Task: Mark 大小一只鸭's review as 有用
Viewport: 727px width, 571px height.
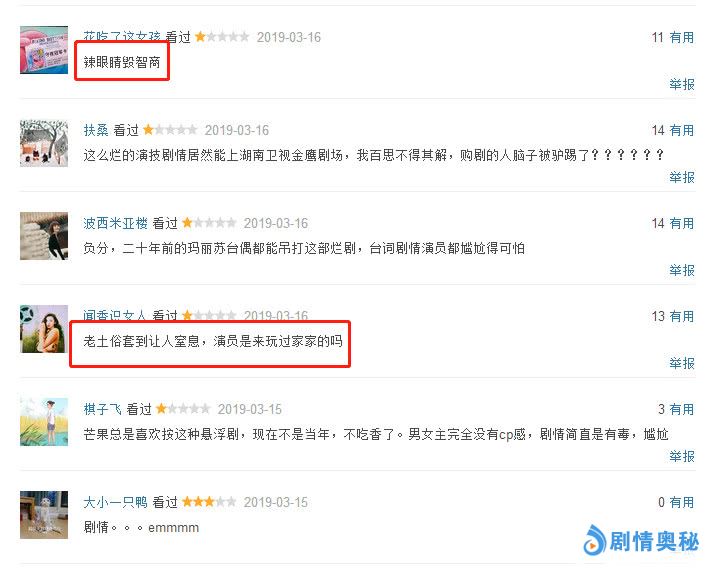Action: pos(682,502)
